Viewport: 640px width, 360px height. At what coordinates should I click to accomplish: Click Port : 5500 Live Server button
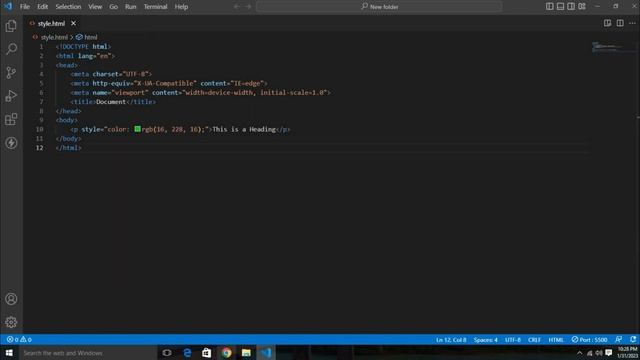pyautogui.click(x=589, y=340)
